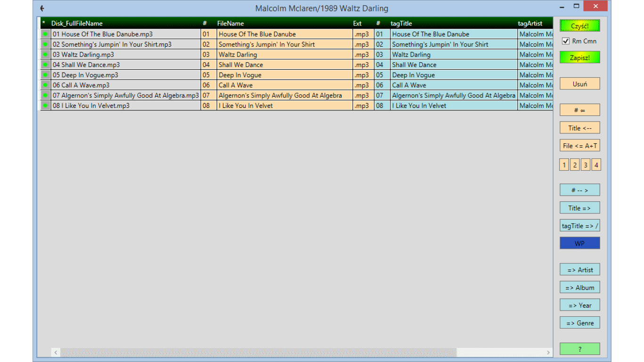Click green status dot for I Like You In Velvet.mp3
644x362 pixels.
pyautogui.click(x=45, y=106)
